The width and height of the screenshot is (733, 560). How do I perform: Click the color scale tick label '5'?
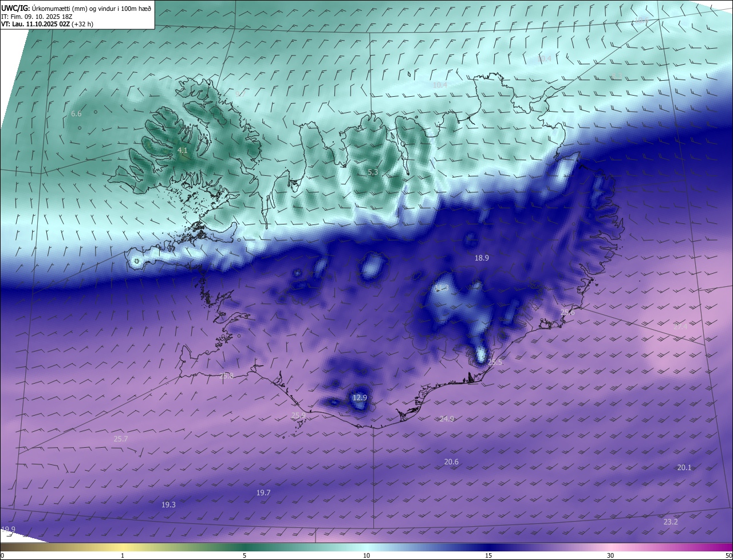pos(245,555)
